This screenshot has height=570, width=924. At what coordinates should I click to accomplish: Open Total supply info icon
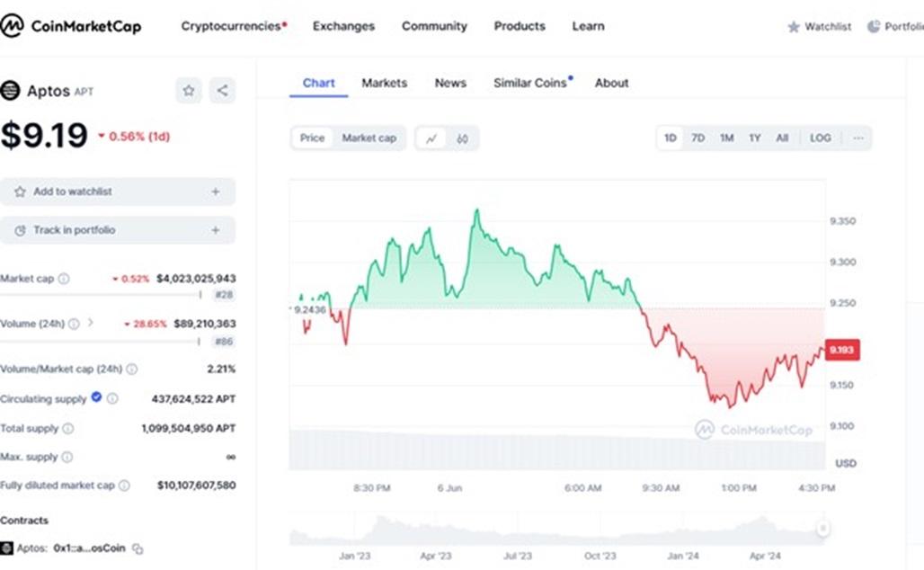point(68,429)
